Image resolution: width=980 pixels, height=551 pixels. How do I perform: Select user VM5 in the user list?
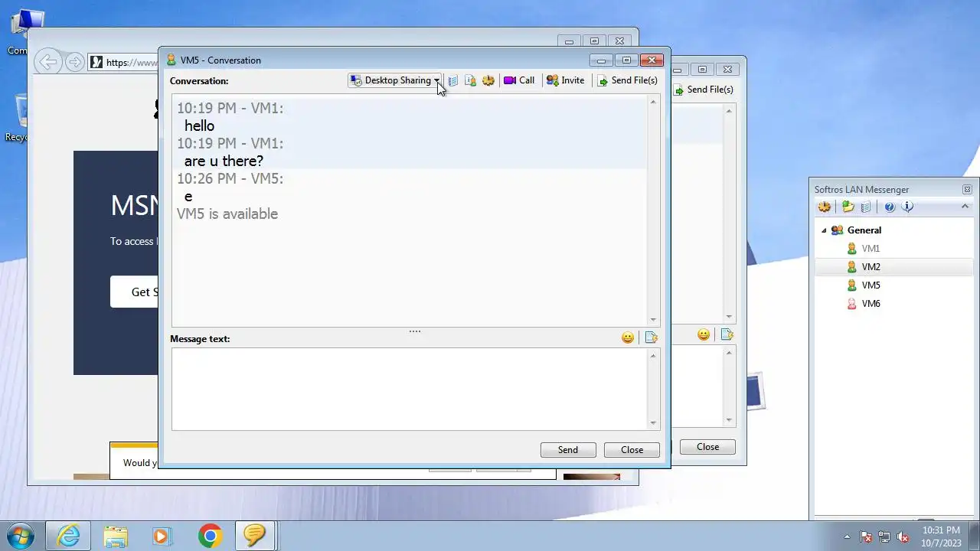pyautogui.click(x=871, y=285)
